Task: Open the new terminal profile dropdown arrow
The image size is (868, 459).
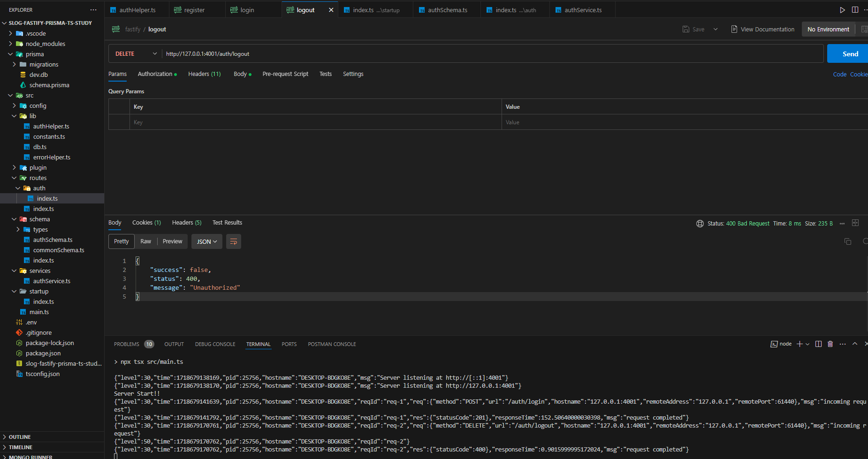Action: pyautogui.click(x=807, y=344)
